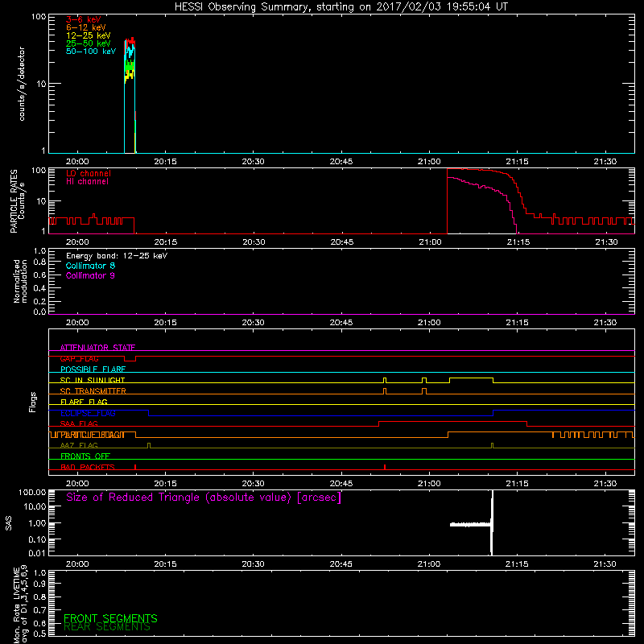Click the 20:30 tick of the modulation panel
644x644 pixels.
(x=253, y=323)
